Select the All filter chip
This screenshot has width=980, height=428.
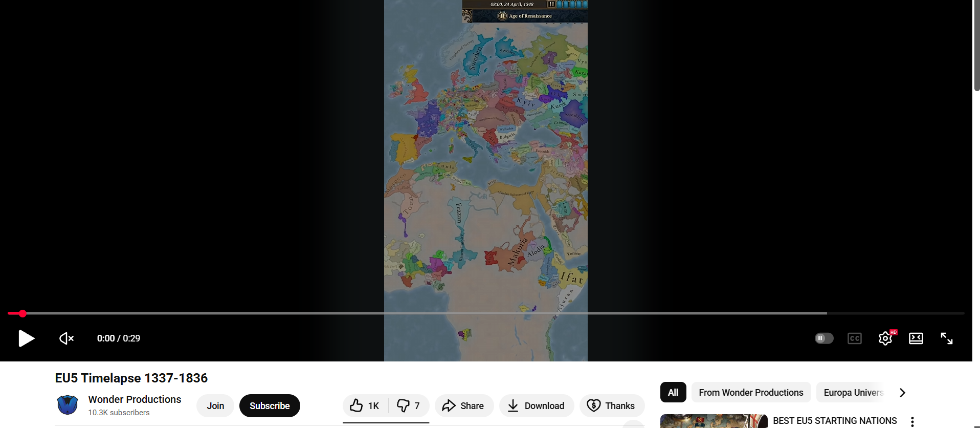click(673, 393)
